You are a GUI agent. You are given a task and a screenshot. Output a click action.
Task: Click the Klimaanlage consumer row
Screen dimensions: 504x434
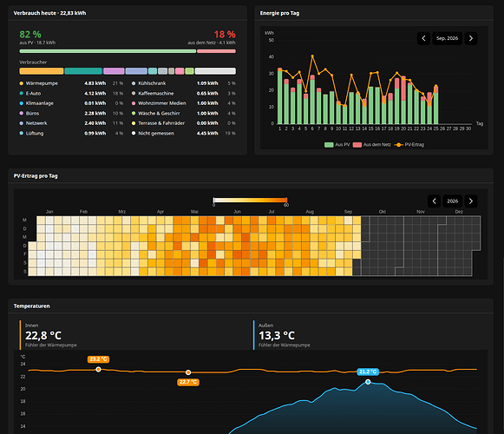pos(71,103)
